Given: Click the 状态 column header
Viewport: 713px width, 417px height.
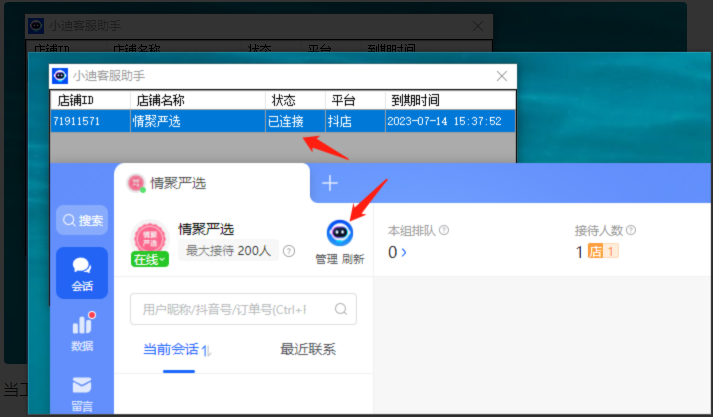Looking at the screenshot, I should [x=296, y=100].
